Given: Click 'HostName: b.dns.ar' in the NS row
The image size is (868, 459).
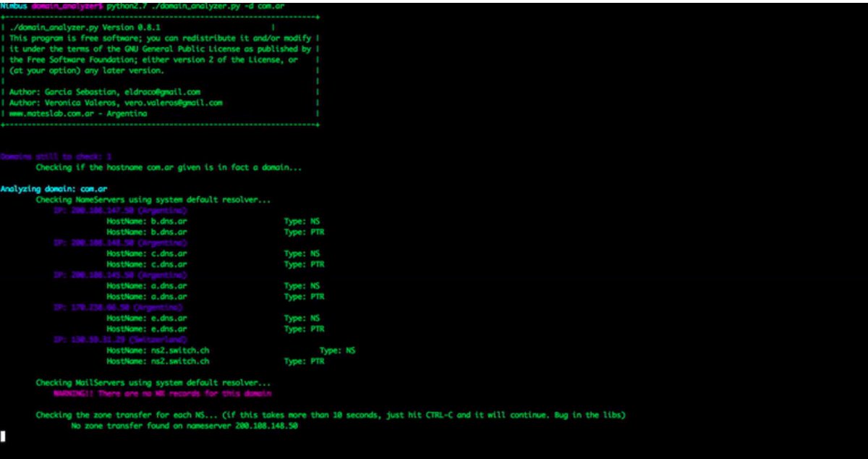Looking at the screenshot, I should tap(147, 221).
